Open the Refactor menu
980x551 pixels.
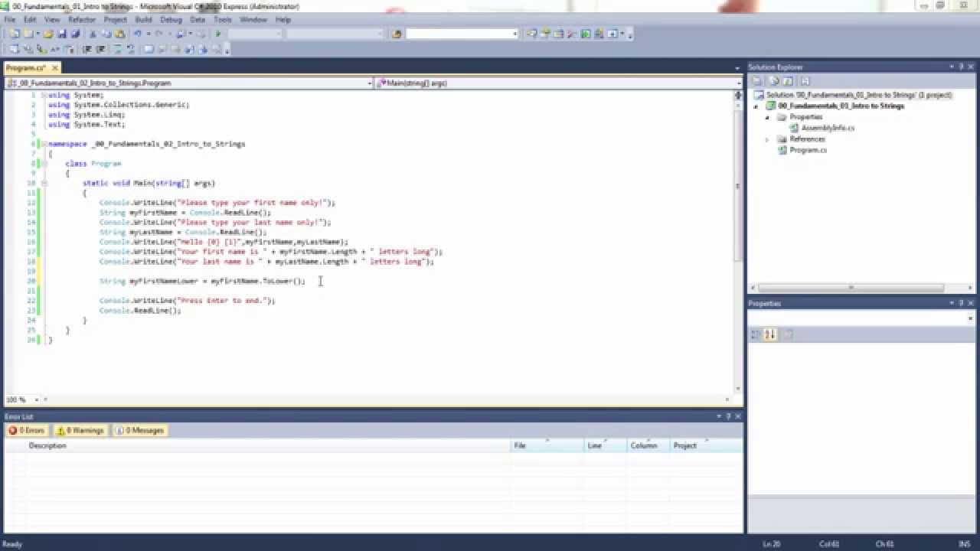82,19
